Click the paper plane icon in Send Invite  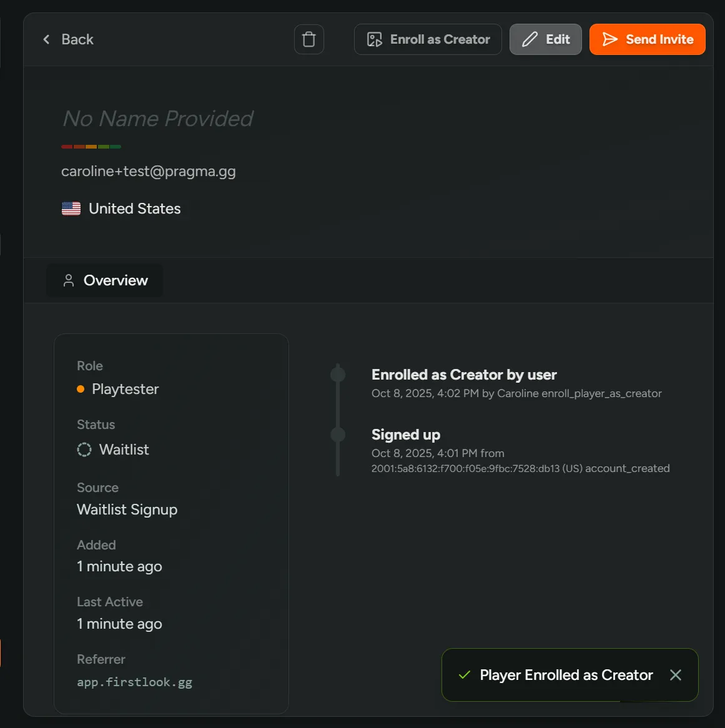tap(609, 39)
